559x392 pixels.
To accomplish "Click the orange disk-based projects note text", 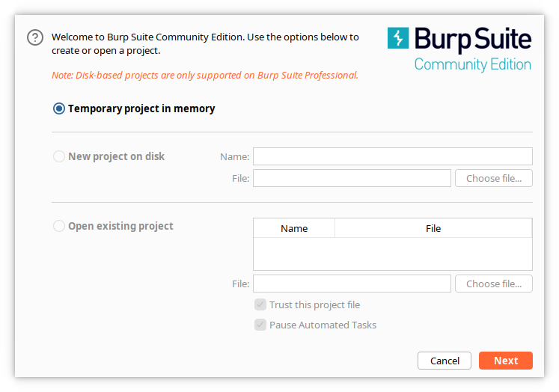I will coord(204,75).
